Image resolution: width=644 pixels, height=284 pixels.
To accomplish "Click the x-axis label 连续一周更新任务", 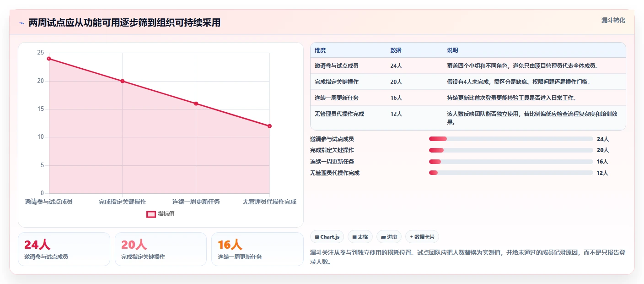I will click(x=196, y=202).
